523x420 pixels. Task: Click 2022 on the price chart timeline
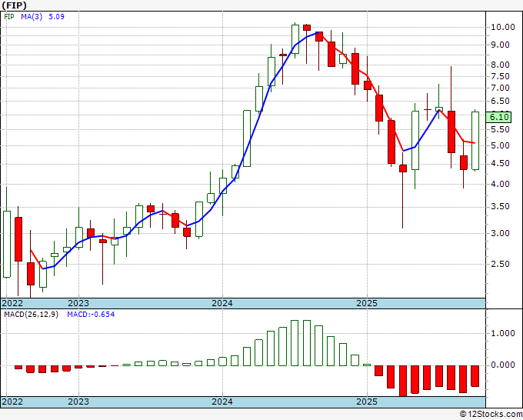click(12, 303)
